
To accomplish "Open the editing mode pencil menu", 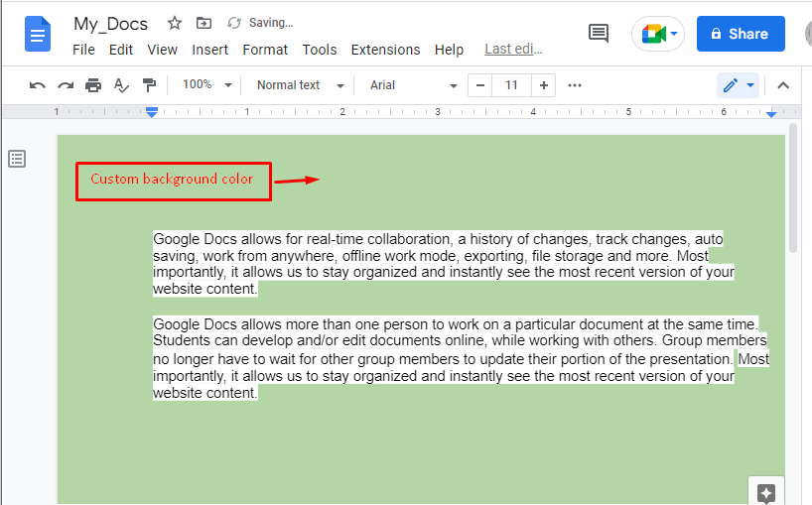I will (738, 85).
